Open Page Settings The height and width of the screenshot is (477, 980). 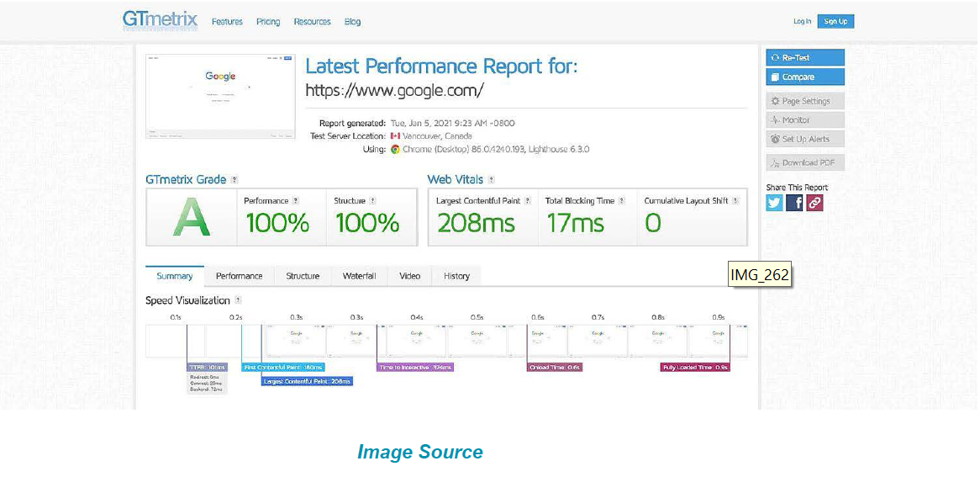tap(805, 101)
